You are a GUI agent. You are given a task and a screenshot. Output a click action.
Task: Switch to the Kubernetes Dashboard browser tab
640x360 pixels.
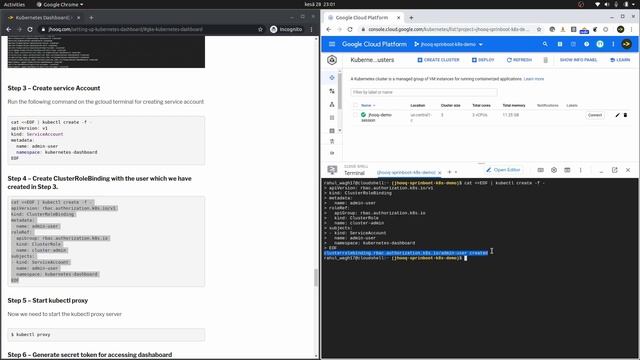coord(43,18)
